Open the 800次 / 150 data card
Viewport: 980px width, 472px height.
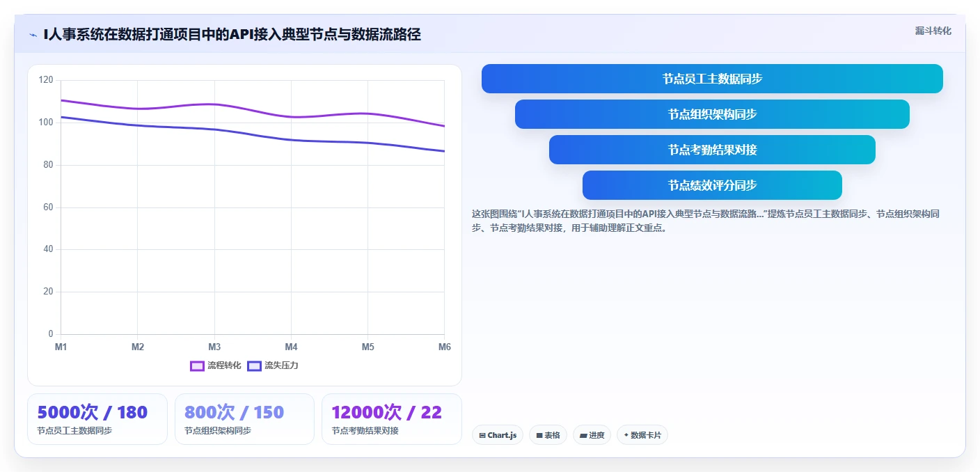click(x=244, y=419)
